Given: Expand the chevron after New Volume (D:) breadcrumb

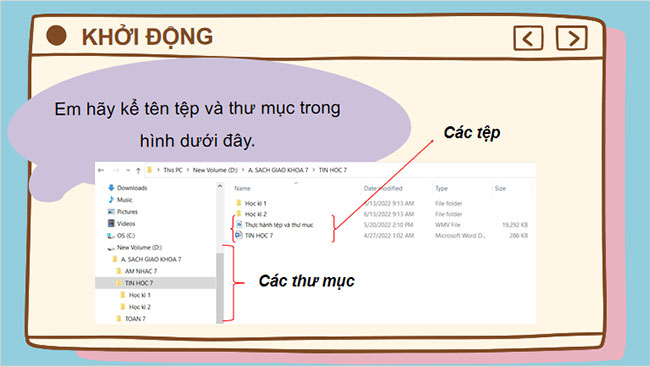Looking at the screenshot, I should click(x=243, y=170).
